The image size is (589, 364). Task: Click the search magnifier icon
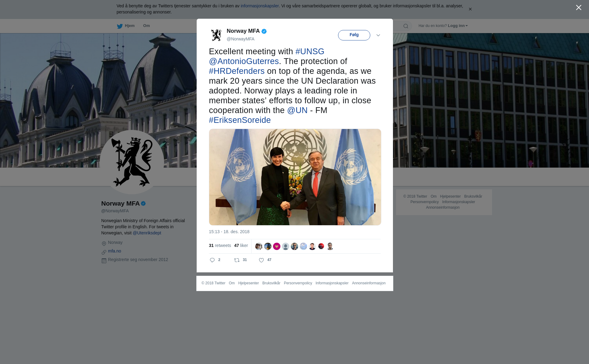coord(406,26)
